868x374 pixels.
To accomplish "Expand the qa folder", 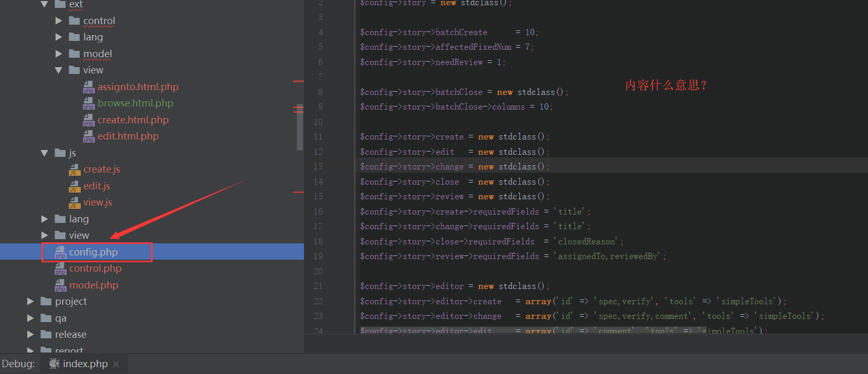I will (30, 318).
